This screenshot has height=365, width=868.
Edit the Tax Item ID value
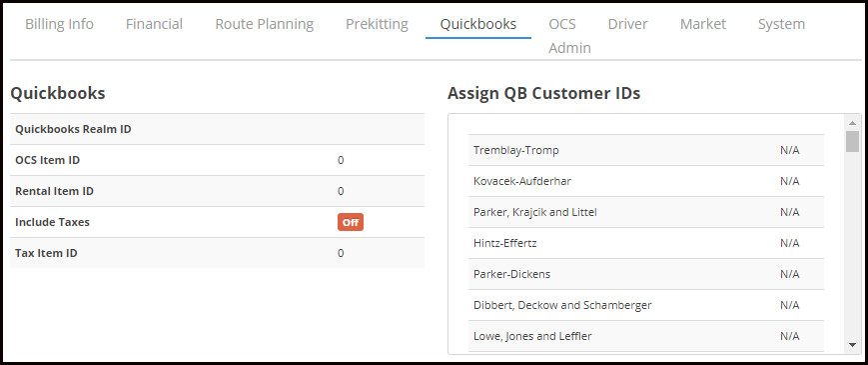[x=341, y=253]
